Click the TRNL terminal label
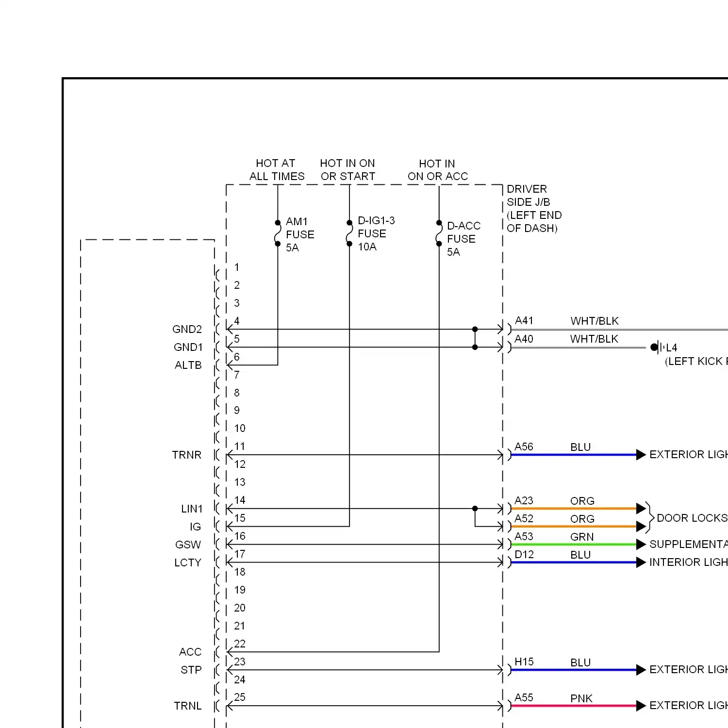This screenshot has width=728, height=728. (x=187, y=706)
